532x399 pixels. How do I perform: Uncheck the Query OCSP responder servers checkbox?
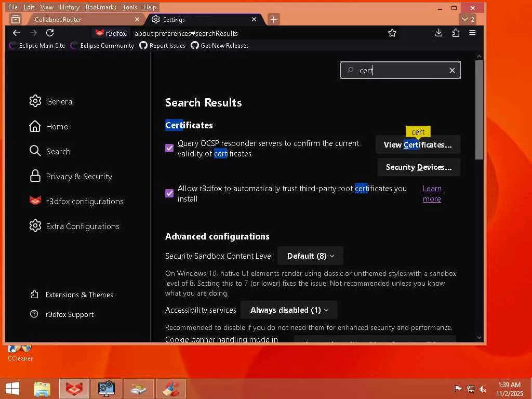[x=169, y=148]
